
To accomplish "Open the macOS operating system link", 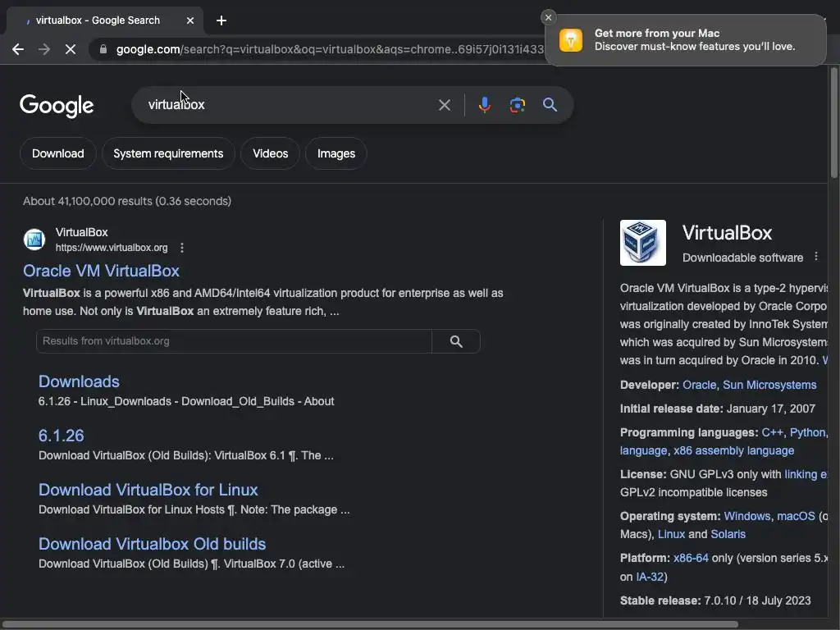I will [796, 517].
